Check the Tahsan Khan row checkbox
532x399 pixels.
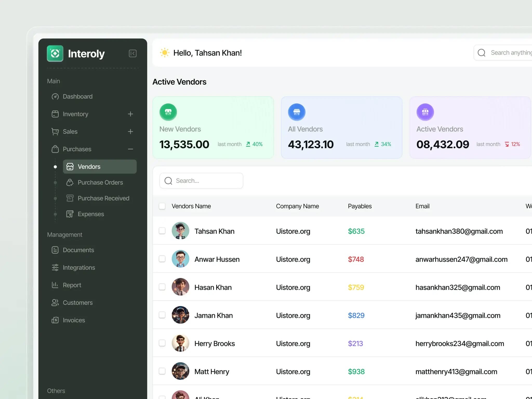pyautogui.click(x=162, y=231)
